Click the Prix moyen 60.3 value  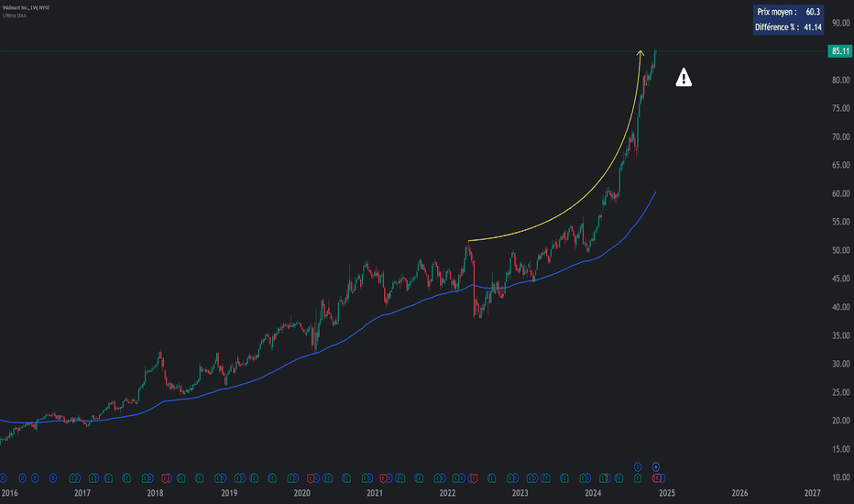813,12
